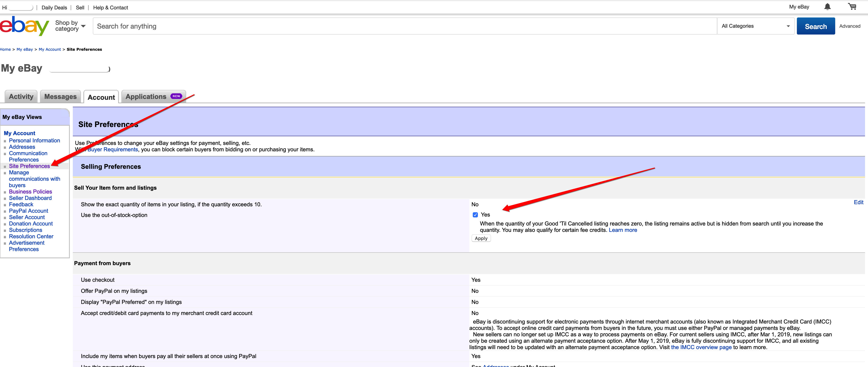Screen dimensions: 868x367
Task: Open Advertisement Preferences in sidebar
Action: [27, 246]
